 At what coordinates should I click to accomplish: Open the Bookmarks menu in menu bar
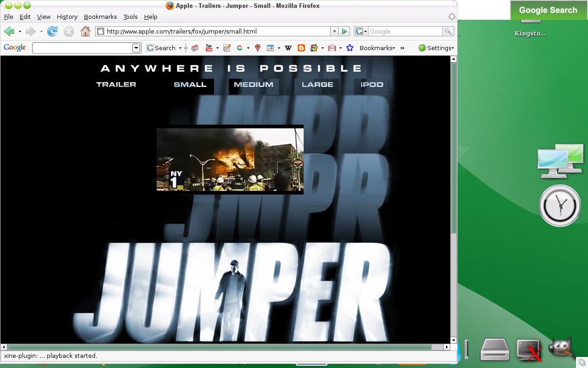pyautogui.click(x=100, y=17)
